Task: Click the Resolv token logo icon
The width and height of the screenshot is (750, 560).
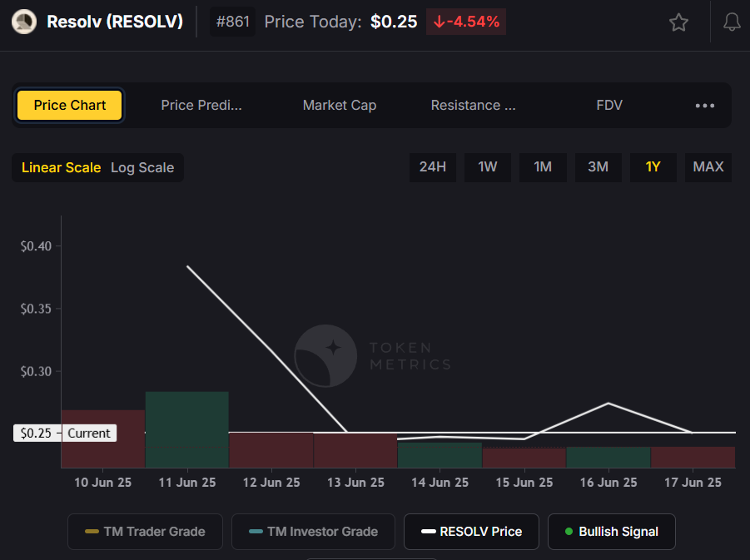Action: point(24,22)
